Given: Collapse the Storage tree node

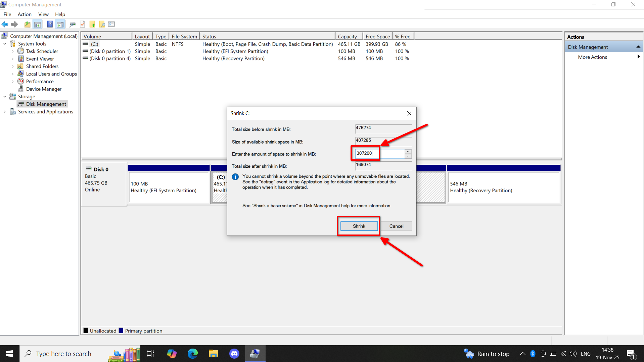Looking at the screenshot, I should [5, 97].
